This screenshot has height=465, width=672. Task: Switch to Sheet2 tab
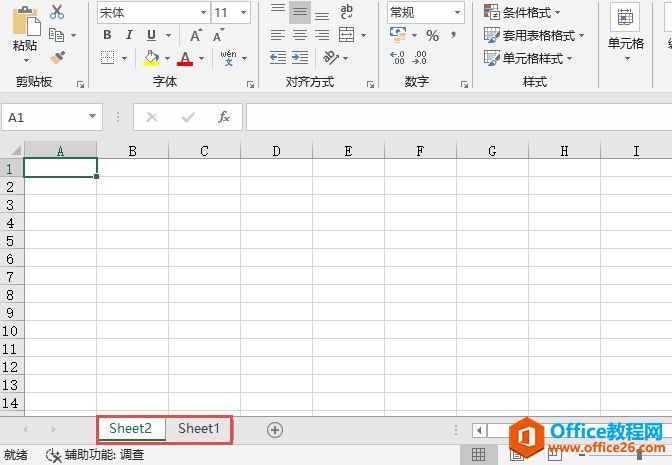130,428
